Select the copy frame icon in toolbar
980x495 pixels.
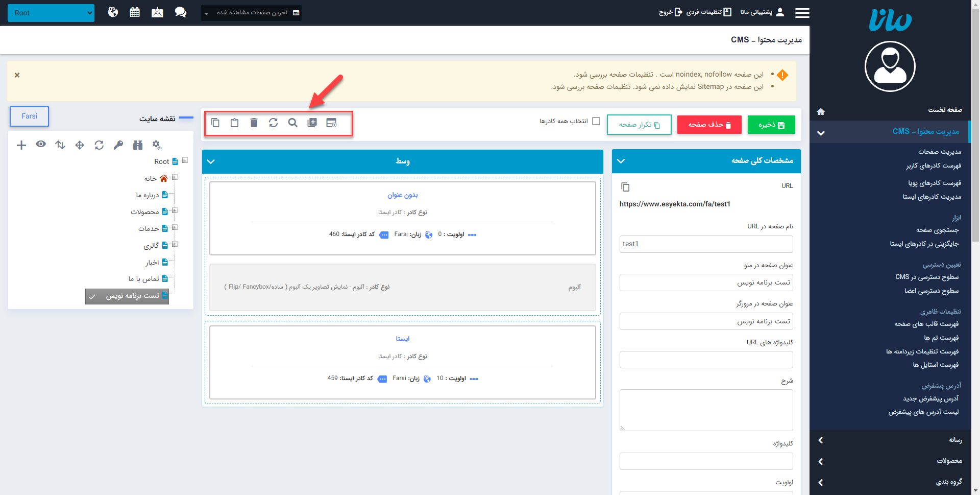click(215, 123)
